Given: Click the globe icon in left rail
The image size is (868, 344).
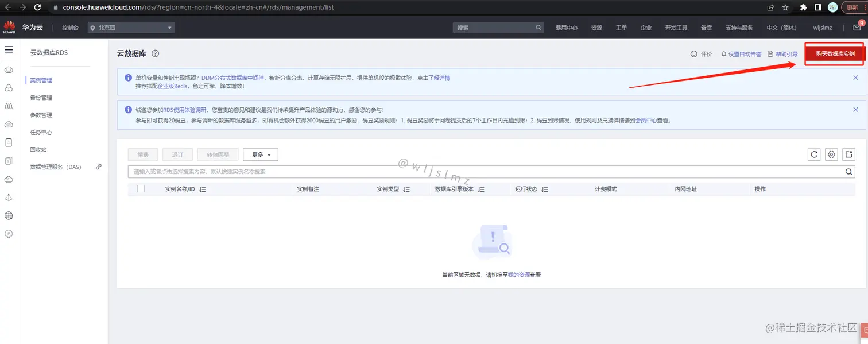Looking at the screenshot, I should tap(9, 216).
